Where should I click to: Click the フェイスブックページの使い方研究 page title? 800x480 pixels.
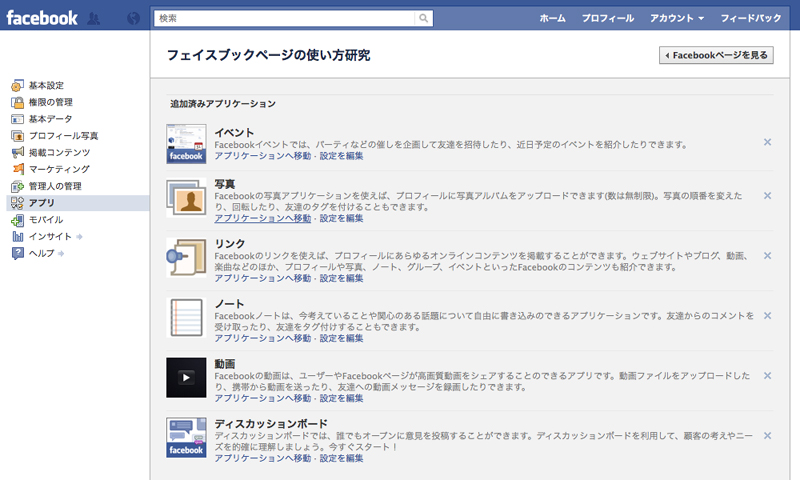pyautogui.click(x=268, y=55)
